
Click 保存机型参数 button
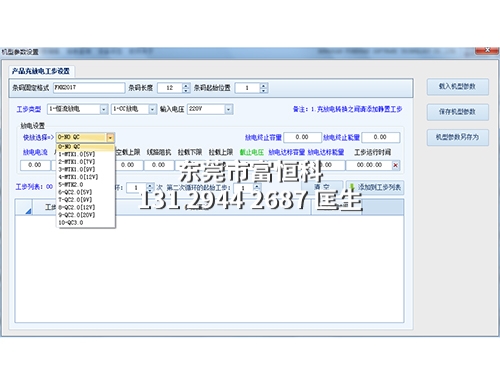coord(458,112)
